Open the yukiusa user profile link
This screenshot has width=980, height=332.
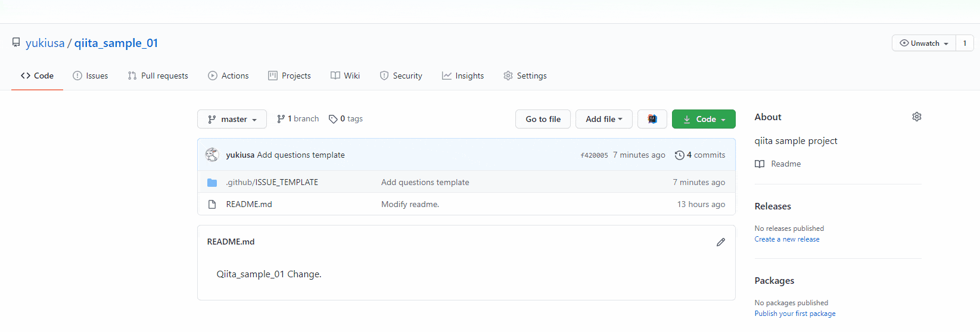pos(45,43)
